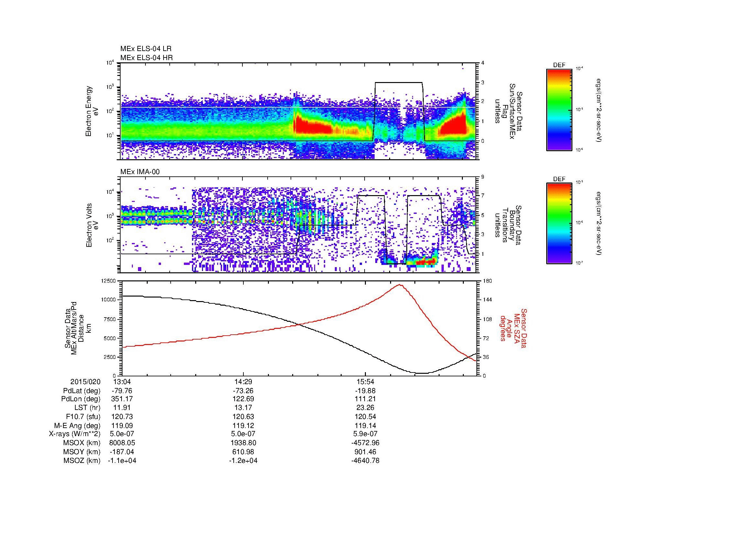This screenshot has width=756, height=534.
Task: Click the lower DEF color bar
Action: coord(559,224)
